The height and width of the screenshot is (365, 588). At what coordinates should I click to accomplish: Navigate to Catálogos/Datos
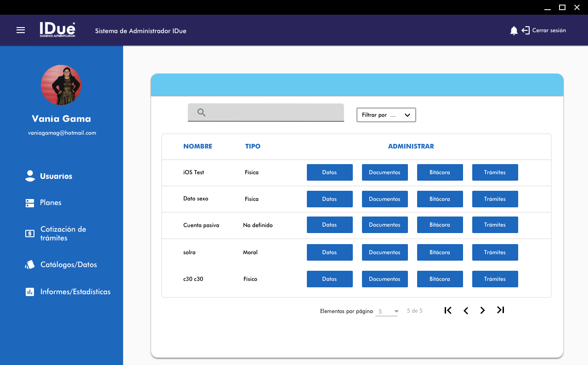pyautogui.click(x=68, y=265)
